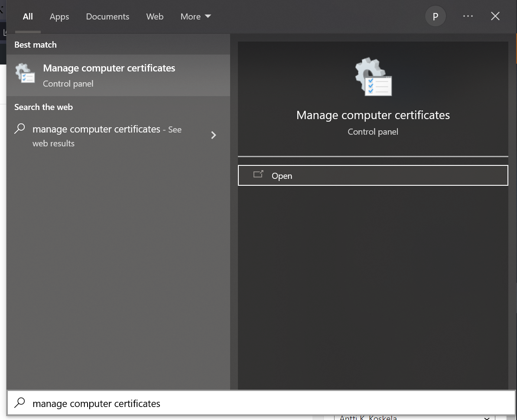The height and width of the screenshot is (420, 517).
Task: Close the search panel with X
Action: pos(495,16)
